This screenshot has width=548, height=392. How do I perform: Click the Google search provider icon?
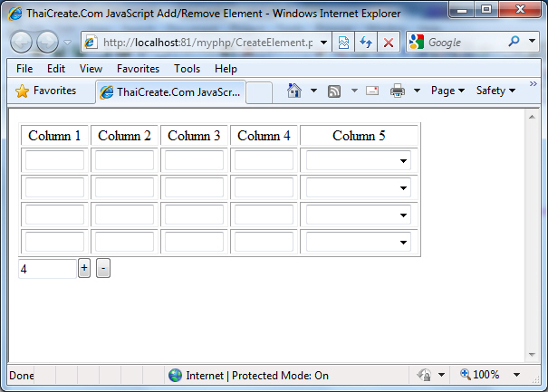pyautogui.click(x=417, y=42)
